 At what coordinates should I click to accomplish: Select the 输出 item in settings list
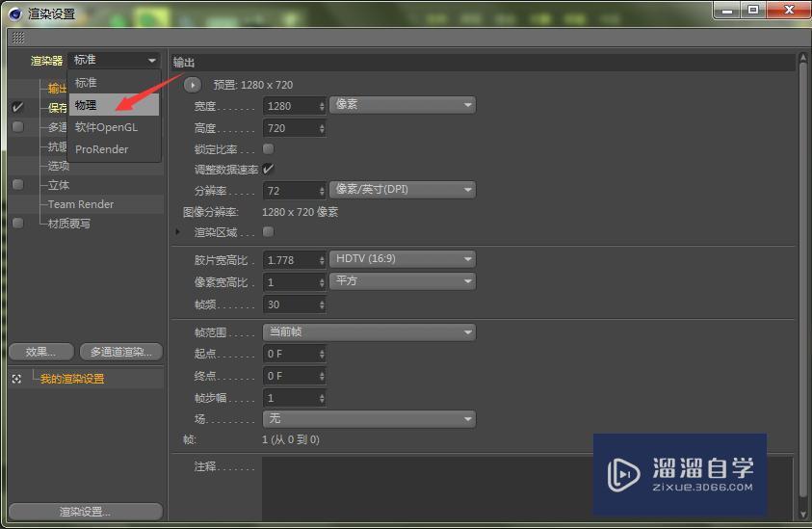click(58, 88)
